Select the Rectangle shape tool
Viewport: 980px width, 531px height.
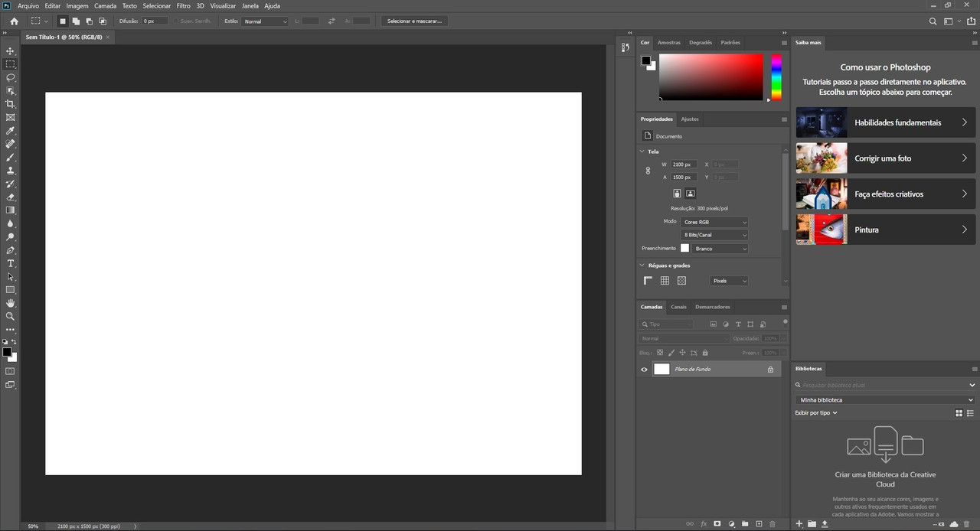[10, 290]
